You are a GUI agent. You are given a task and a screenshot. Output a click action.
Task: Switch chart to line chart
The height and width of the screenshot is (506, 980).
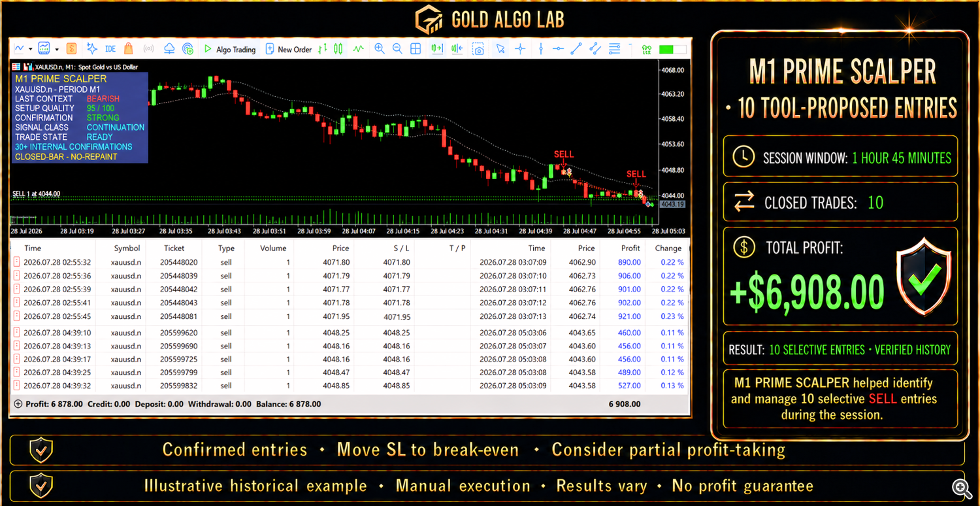358,48
